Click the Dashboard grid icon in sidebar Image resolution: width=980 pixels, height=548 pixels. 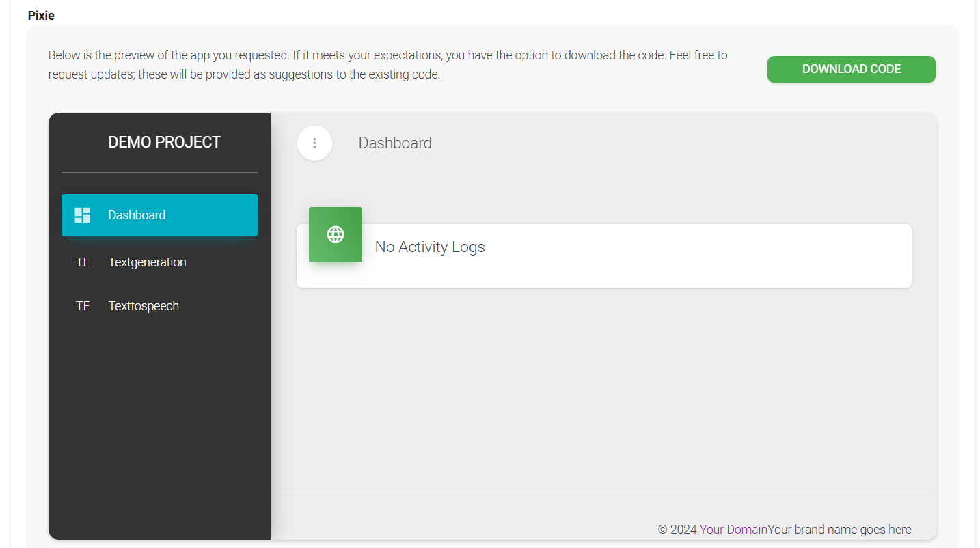tap(83, 215)
